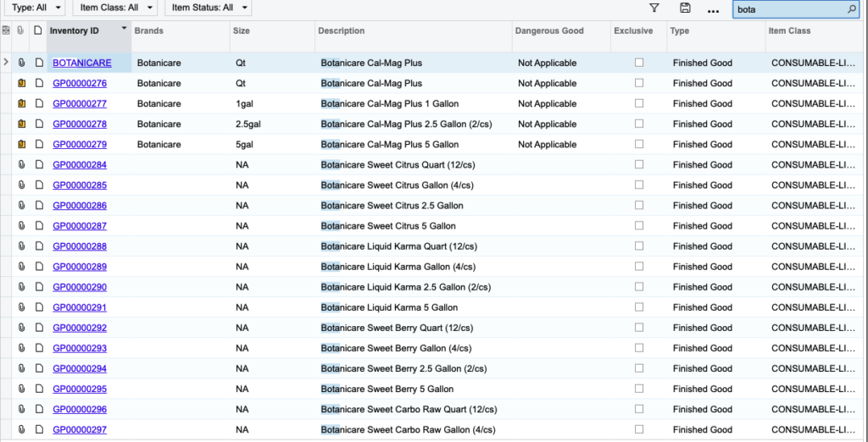Viewport: 868px width, 442px height.
Task: Click the notes document column header icon
Action: [37, 31]
